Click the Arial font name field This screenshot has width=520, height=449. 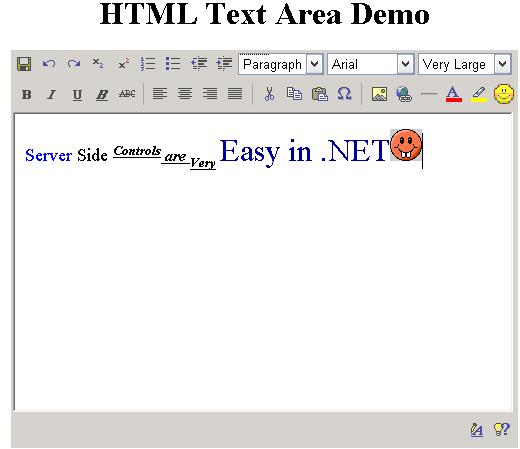tap(363, 64)
